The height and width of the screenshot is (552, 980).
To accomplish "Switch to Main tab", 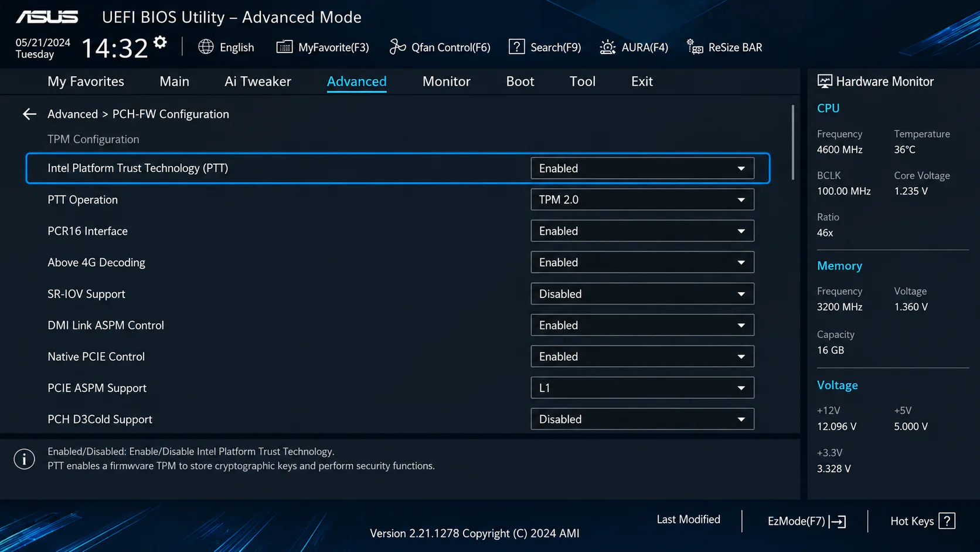I will click(174, 82).
